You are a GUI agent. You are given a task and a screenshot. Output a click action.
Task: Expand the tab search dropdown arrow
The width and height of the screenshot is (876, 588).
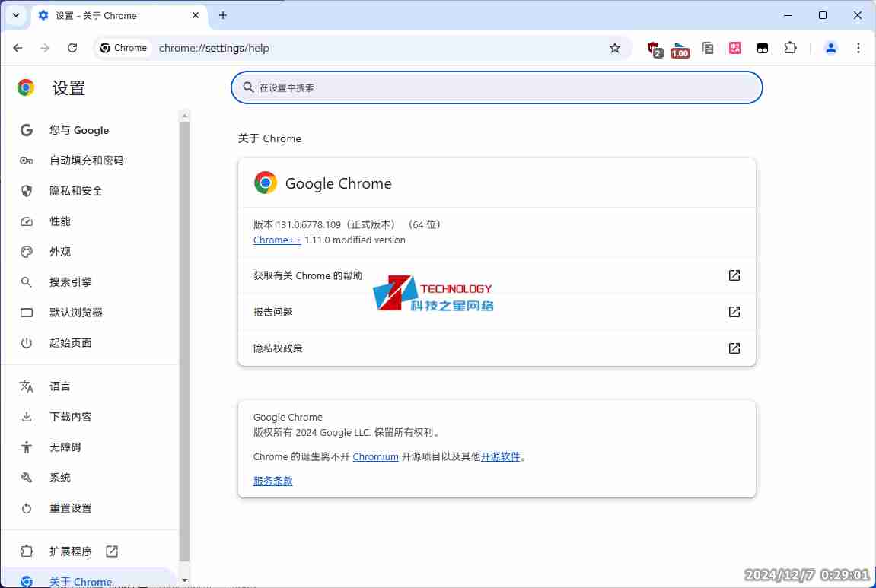click(16, 15)
